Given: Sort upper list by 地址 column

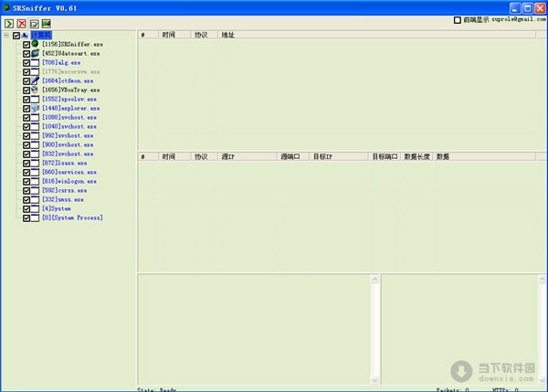Looking at the screenshot, I should [376, 35].
